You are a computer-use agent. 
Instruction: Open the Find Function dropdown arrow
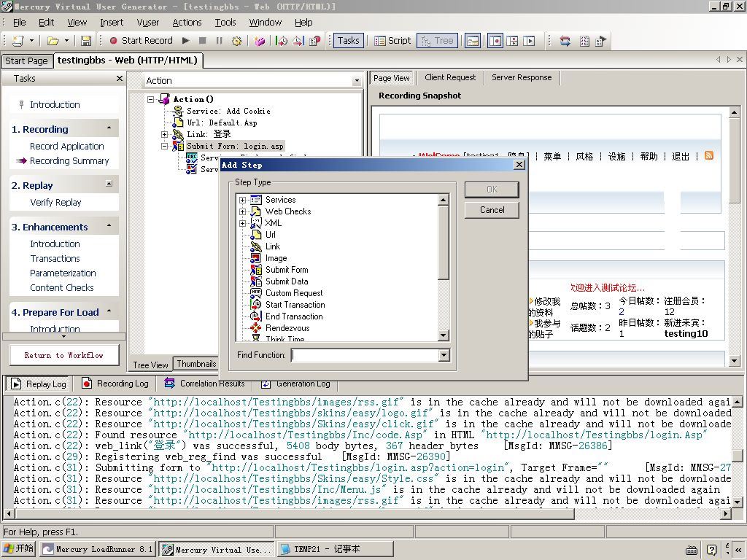coord(444,355)
